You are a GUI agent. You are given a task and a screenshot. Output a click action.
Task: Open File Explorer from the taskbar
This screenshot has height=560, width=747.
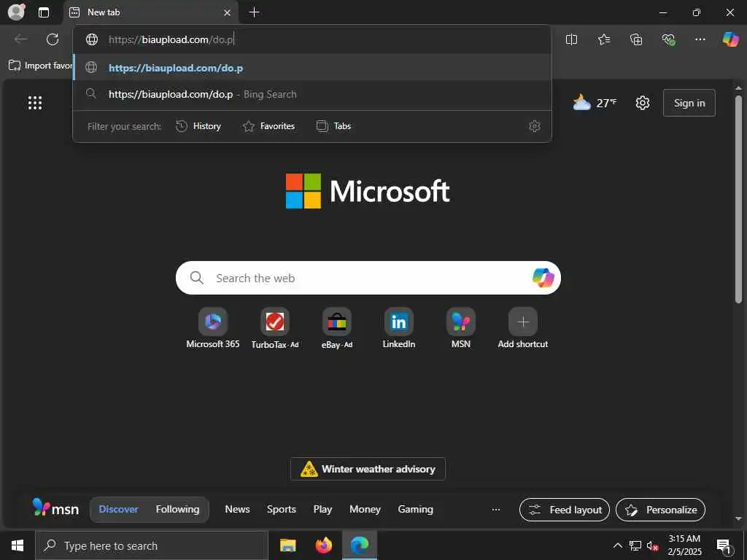[287, 545]
